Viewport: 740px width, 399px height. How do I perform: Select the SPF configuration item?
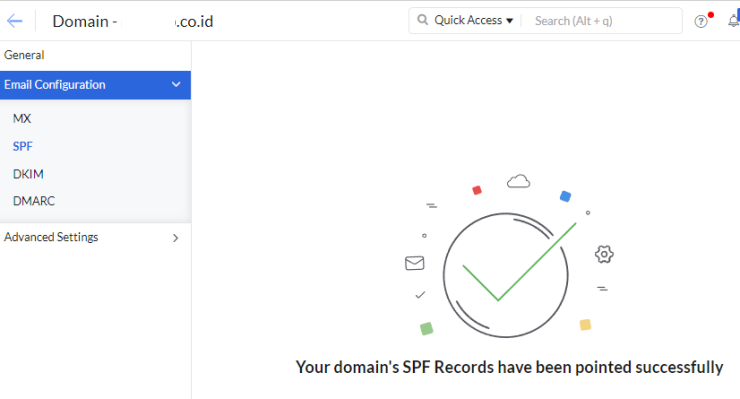(x=23, y=146)
